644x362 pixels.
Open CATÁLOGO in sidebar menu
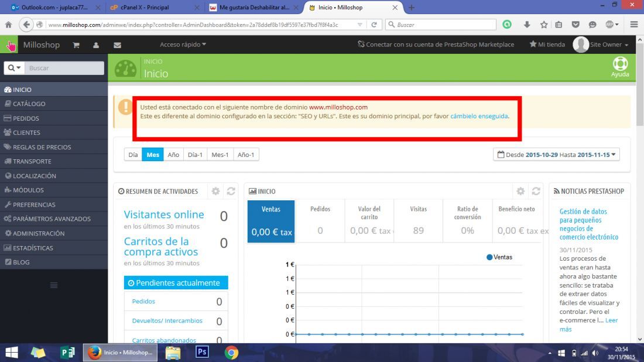tap(54, 104)
